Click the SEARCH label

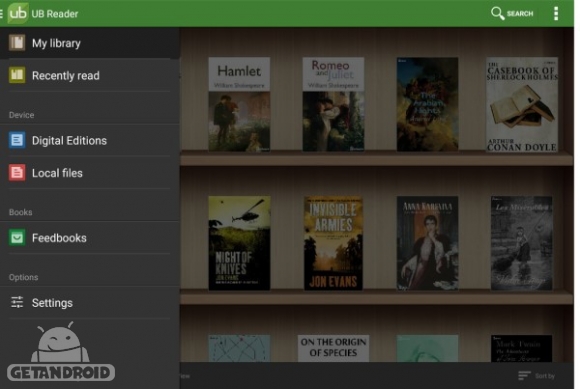point(520,14)
